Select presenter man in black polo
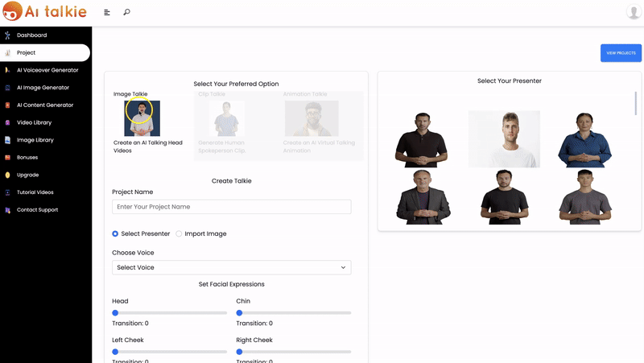The width and height of the screenshot is (644, 363). click(421, 139)
